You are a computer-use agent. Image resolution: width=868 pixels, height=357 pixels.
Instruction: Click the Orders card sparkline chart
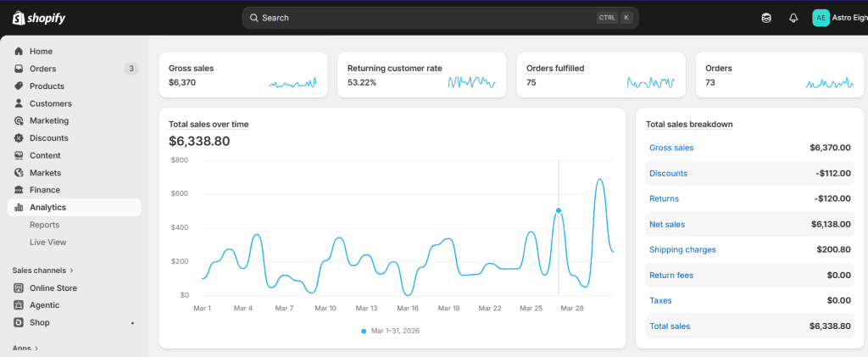(x=830, y=83)
